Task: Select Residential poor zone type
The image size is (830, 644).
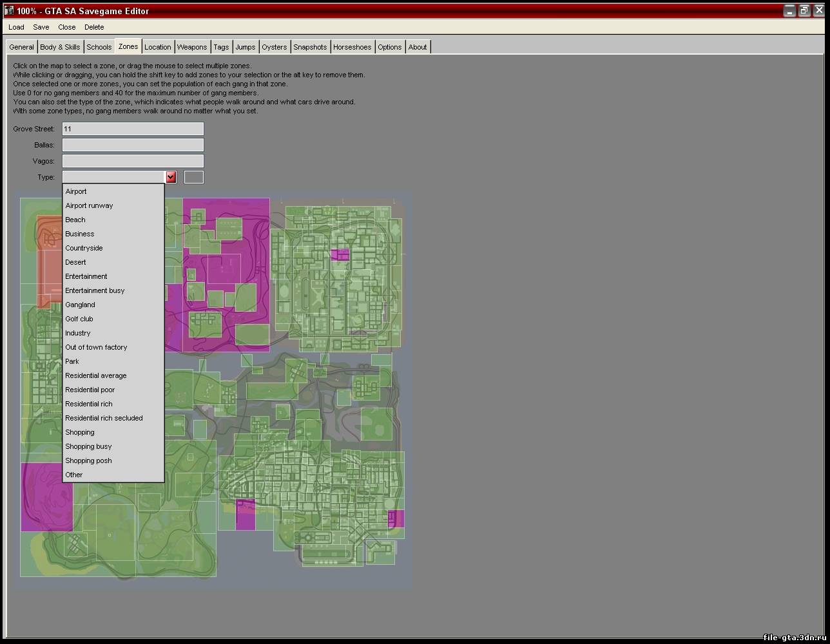Action: pos(113,390)
